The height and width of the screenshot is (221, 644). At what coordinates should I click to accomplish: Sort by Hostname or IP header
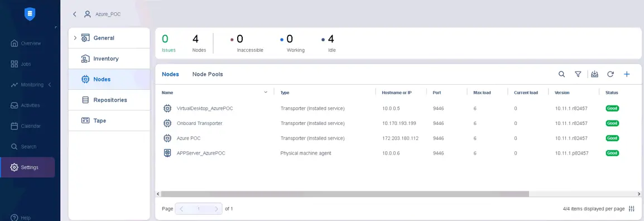point(396,93)
